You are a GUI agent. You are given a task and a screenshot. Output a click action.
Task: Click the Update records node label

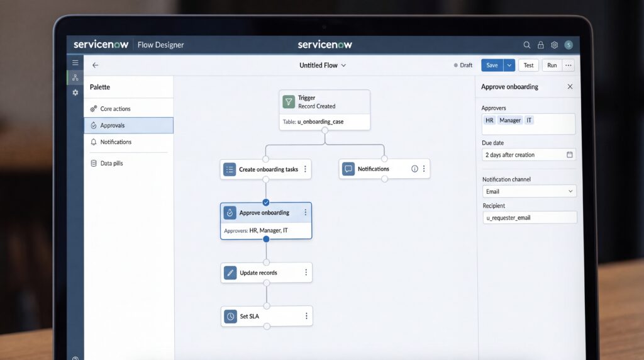point(258,273)
